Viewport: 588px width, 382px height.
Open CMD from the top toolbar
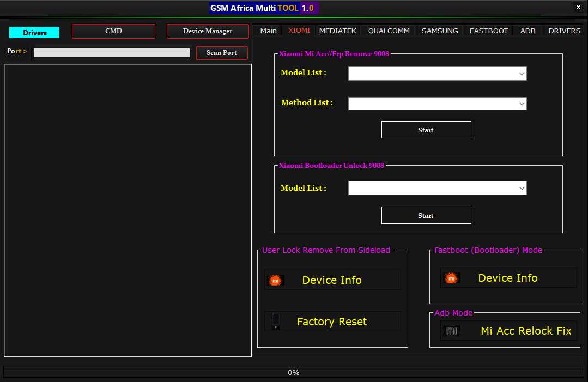point(113,31)
